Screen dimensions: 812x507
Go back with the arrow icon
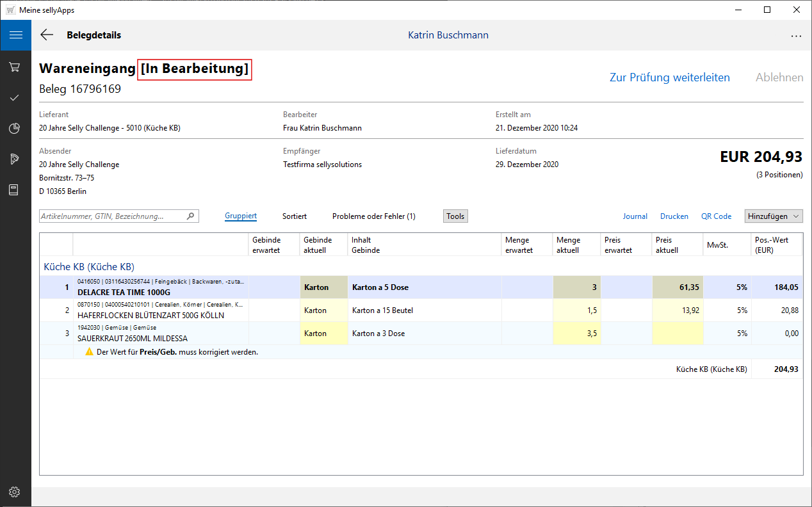click(x=47, y=35)
